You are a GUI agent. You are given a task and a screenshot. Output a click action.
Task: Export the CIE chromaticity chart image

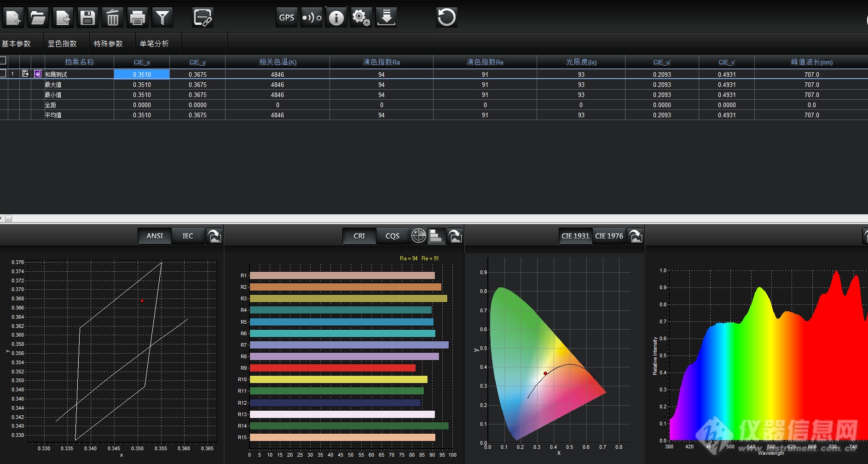pos(636,236)
